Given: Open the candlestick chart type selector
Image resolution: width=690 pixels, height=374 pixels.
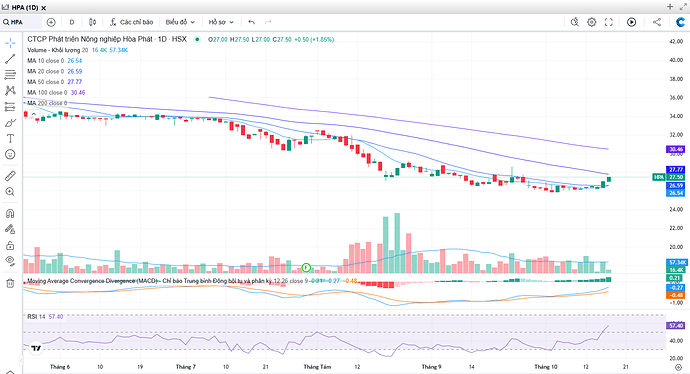Looking at the screenshot, I should (x=92, y=22).
